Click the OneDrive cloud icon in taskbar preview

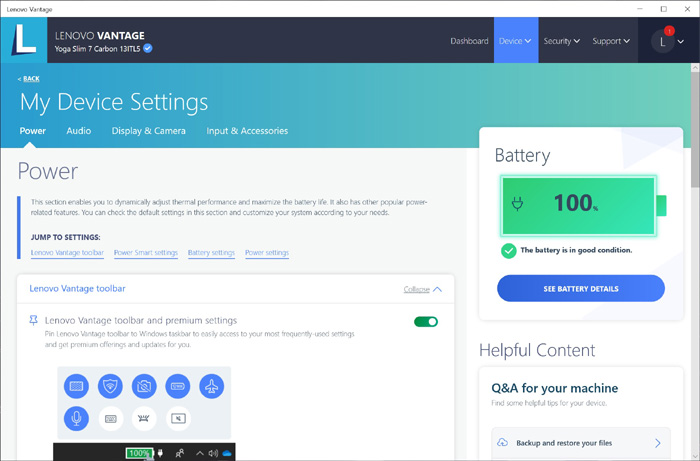point(227,453)
